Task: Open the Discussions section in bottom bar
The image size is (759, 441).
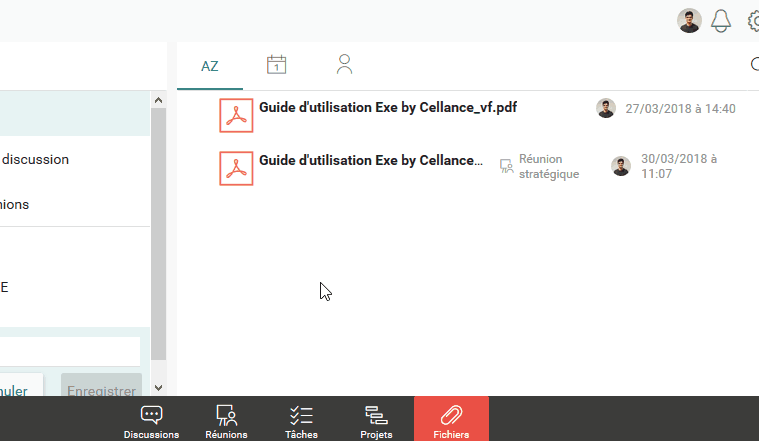Action: pyautogui.click(x=151, y=420)
